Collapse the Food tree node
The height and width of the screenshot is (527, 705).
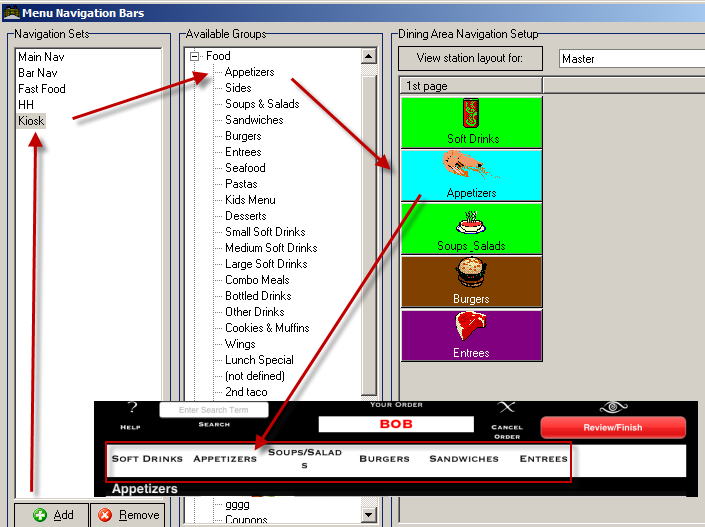tap(195, 57)
